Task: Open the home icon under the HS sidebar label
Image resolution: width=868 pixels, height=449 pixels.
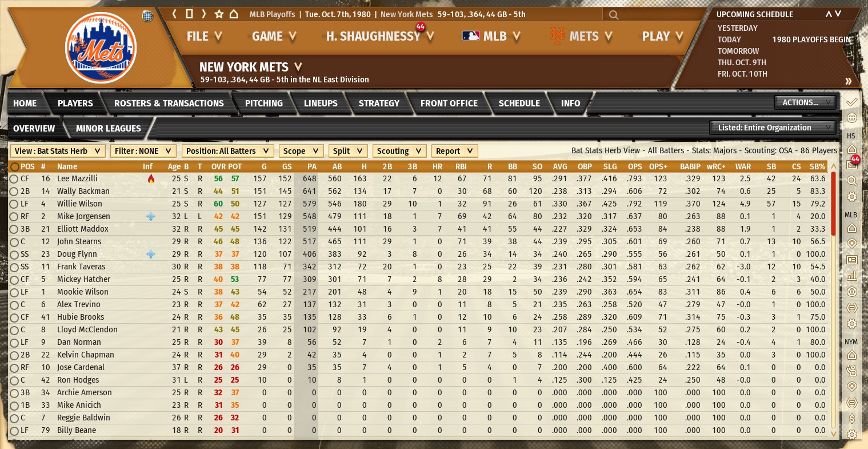Action: click(852, 149)
